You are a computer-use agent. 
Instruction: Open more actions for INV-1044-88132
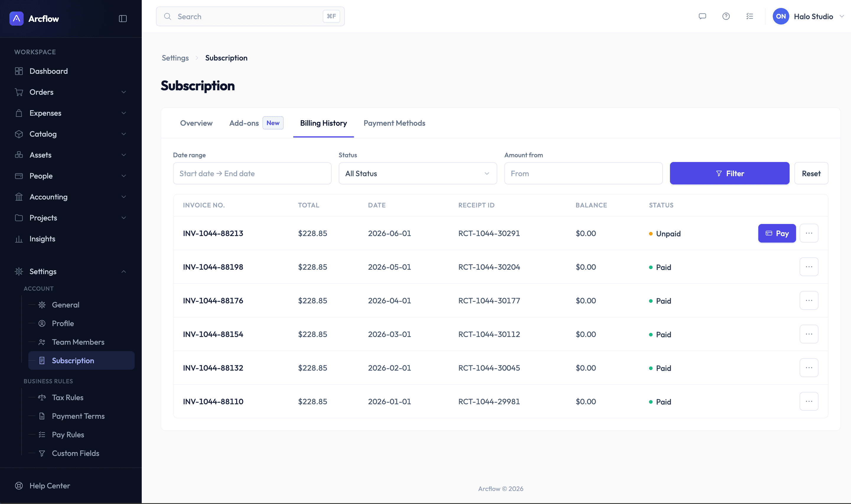click(x=809, y=368)
